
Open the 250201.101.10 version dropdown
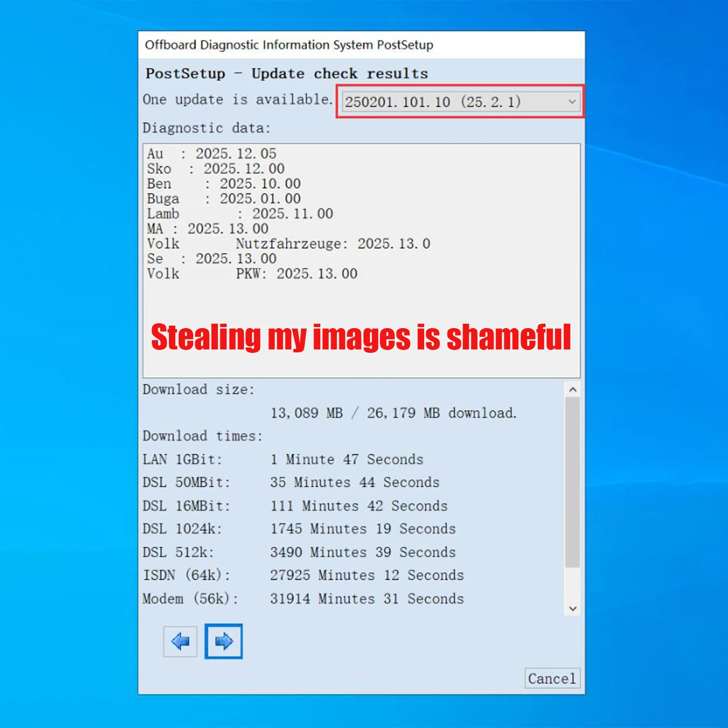(461, 101)
